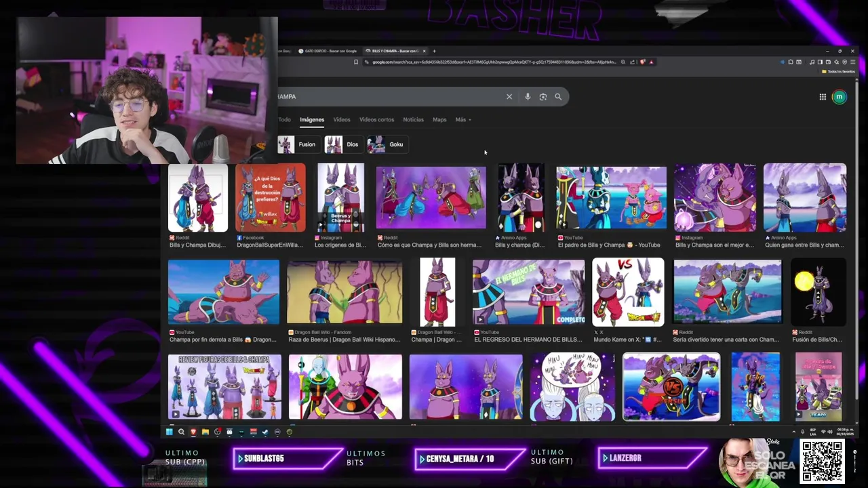The height and width of the screenshot is (488, 868).
Task: Open a new browser tab
Action: click(x=435, y=51)
